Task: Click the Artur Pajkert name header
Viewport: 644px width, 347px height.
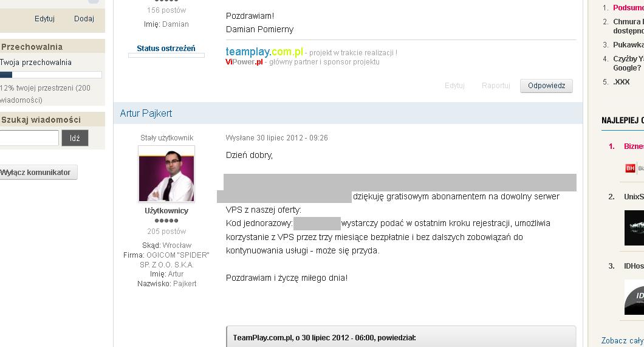Action: tap(146, 114)
